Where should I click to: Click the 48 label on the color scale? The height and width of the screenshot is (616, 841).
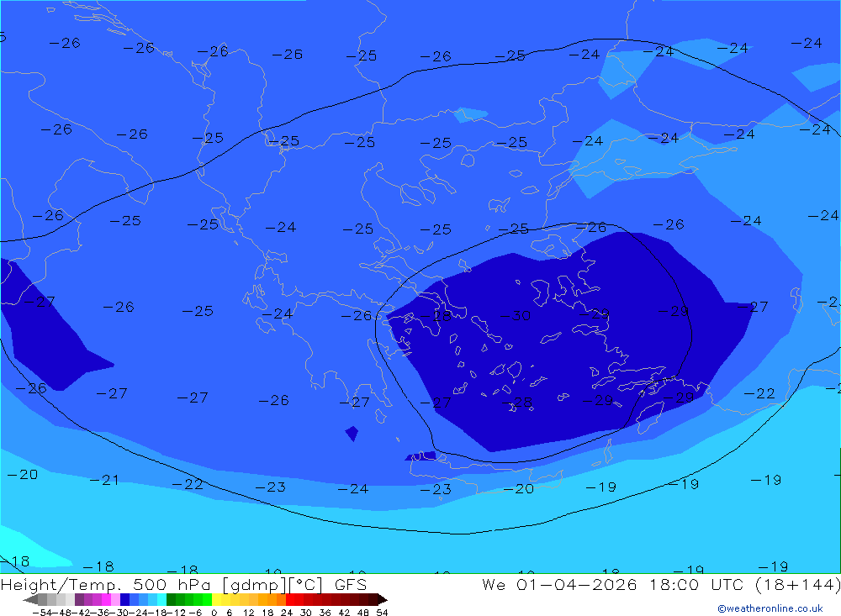363,613
